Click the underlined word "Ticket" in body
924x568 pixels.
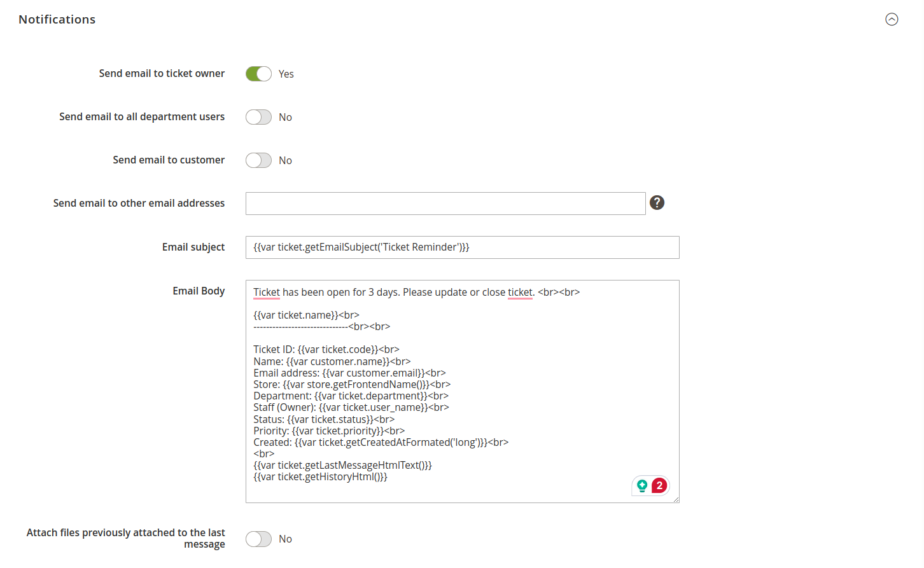[x=267, y=293]
